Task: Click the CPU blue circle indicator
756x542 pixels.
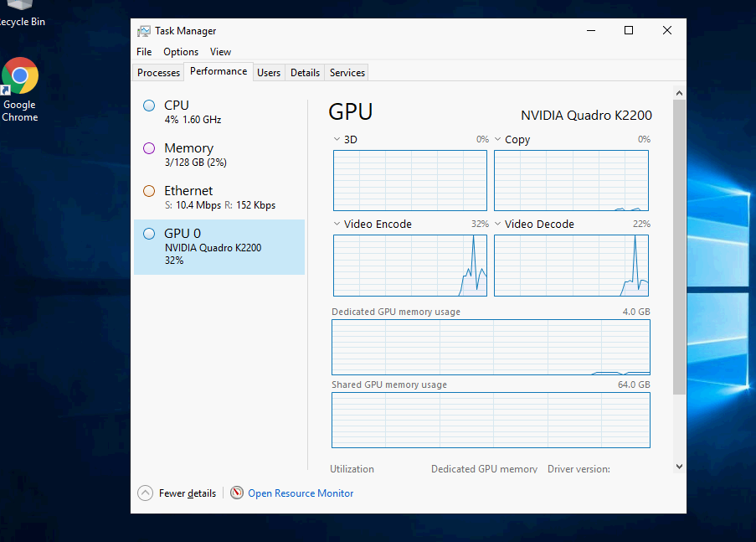Action: click(x=149, y=106)
